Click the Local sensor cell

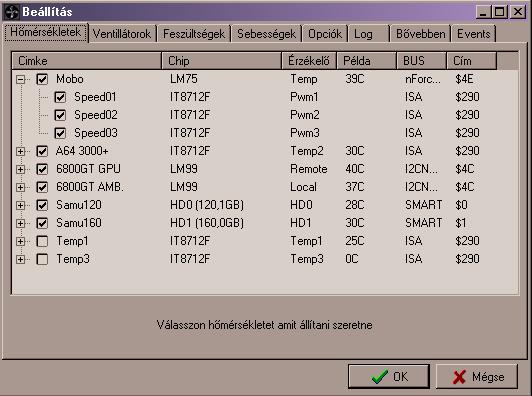click(303, 187)
